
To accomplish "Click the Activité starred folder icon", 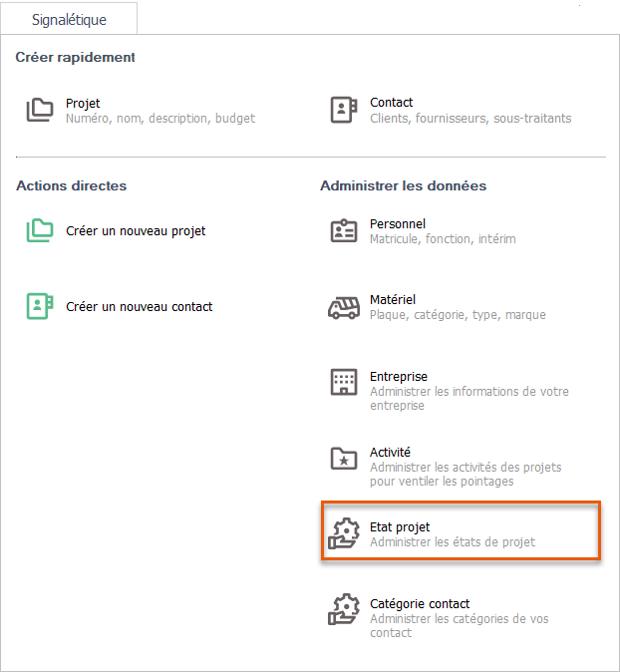I will click(x=344, y=459).
